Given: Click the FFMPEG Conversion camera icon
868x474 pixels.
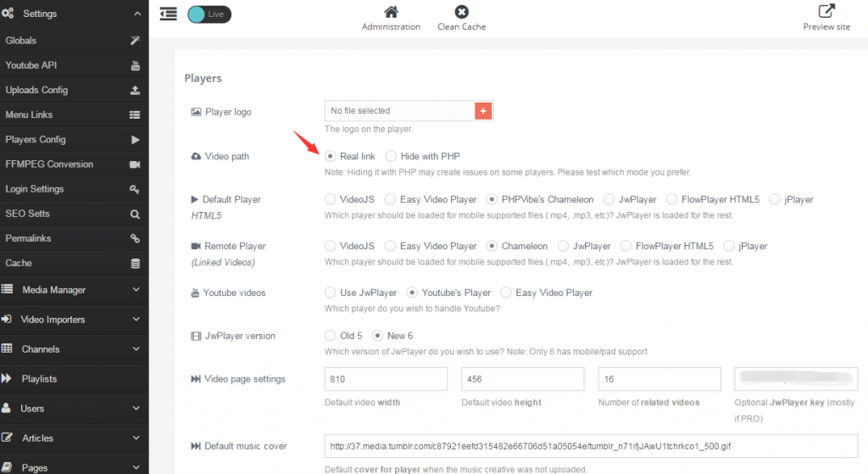Looking at the screenshot, I should (x=135, y=165).
